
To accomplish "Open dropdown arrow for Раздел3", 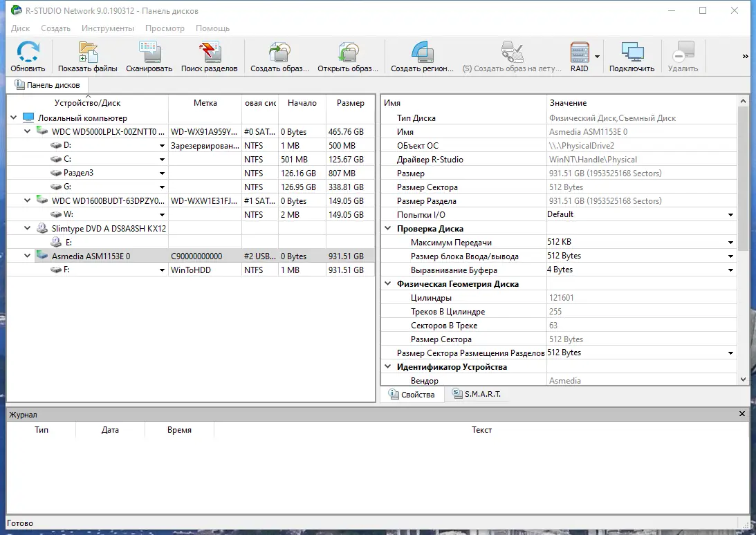I will coord(162,173).
